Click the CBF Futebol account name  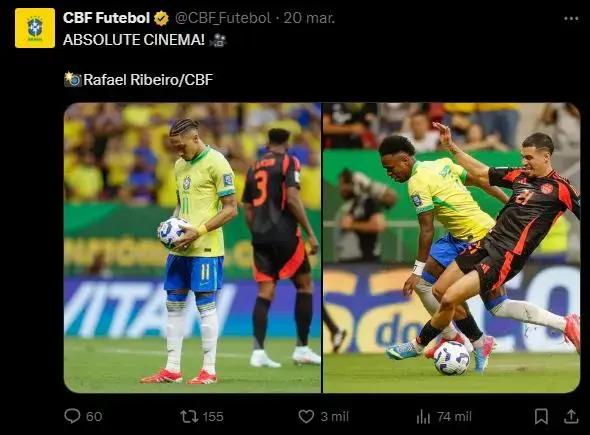(x=106, y=18)
